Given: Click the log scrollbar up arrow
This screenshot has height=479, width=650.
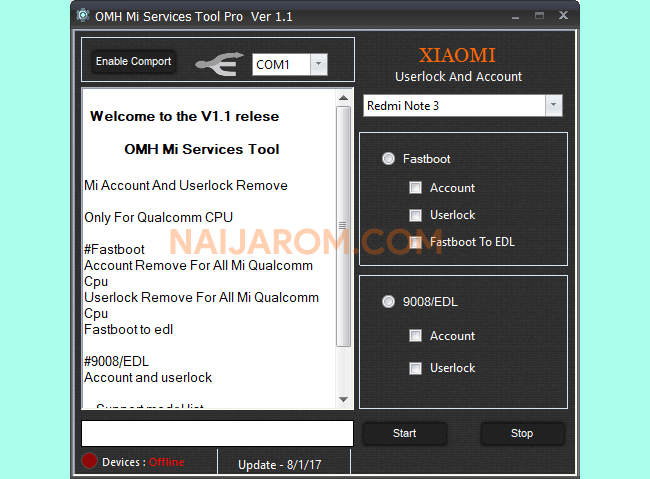Looking at the screenshot, I should point(343,98).
